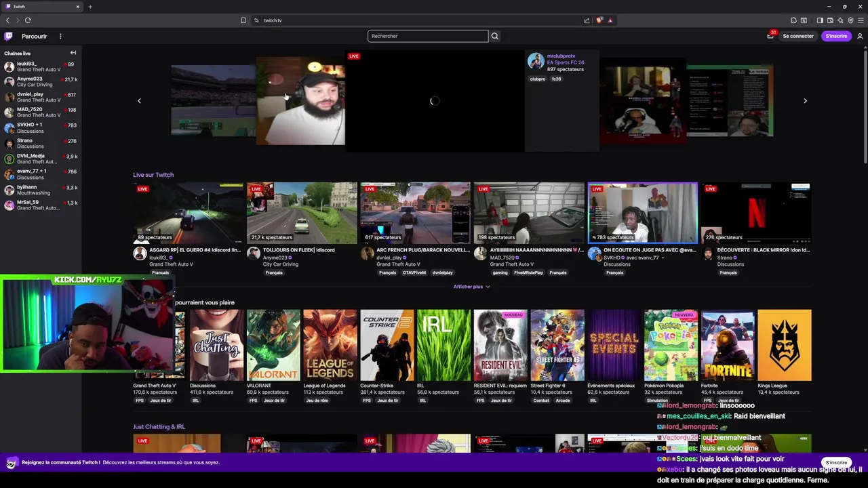The image size is (868, 488).
Task: Click the bookmark icon in address bar
Action: (243, 20)
